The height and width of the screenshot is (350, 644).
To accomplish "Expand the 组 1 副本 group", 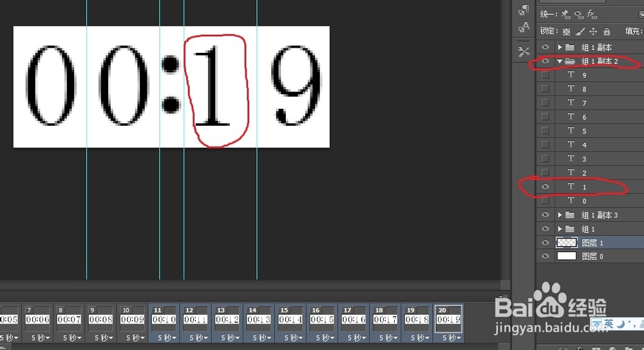I will 560,47.
